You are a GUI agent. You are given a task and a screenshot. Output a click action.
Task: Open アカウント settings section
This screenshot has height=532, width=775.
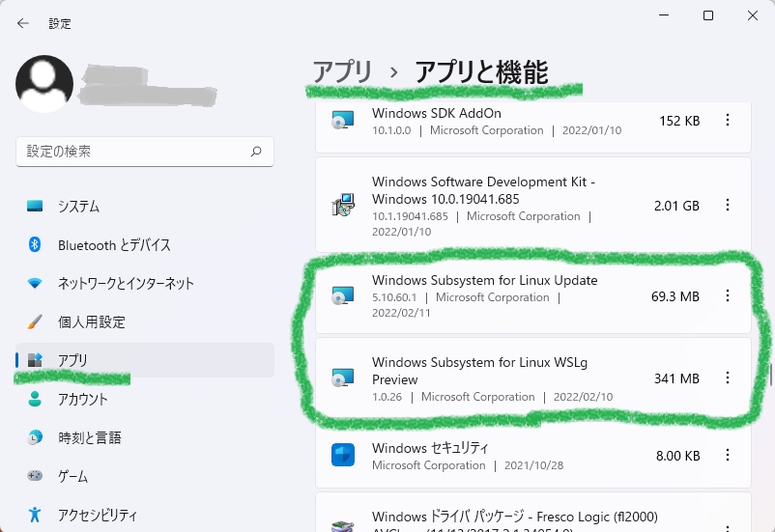click(x=82, y=400)
